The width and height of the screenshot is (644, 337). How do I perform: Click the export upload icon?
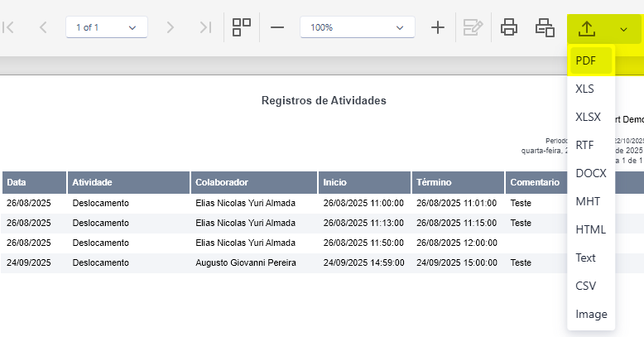point(587,29)
